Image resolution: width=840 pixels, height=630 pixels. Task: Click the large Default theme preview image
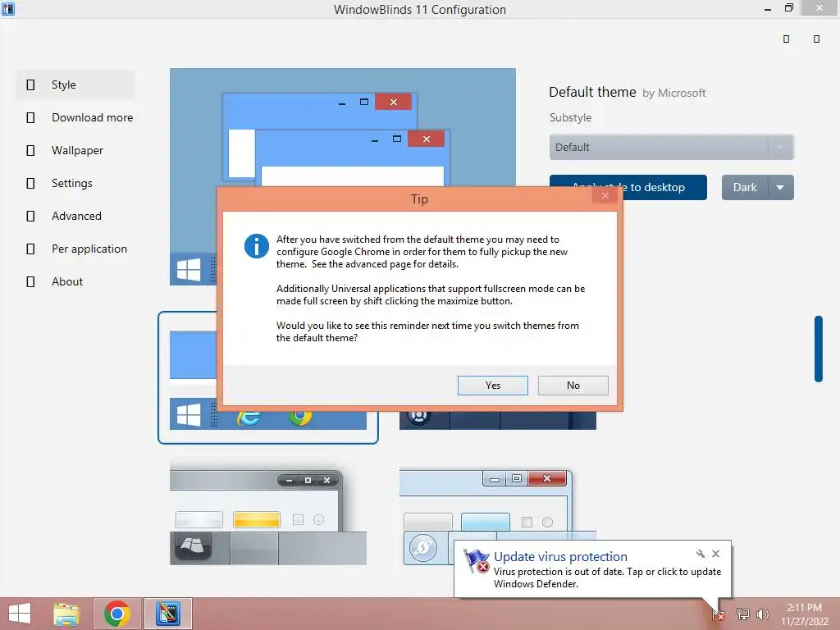[x=342, y=127]
